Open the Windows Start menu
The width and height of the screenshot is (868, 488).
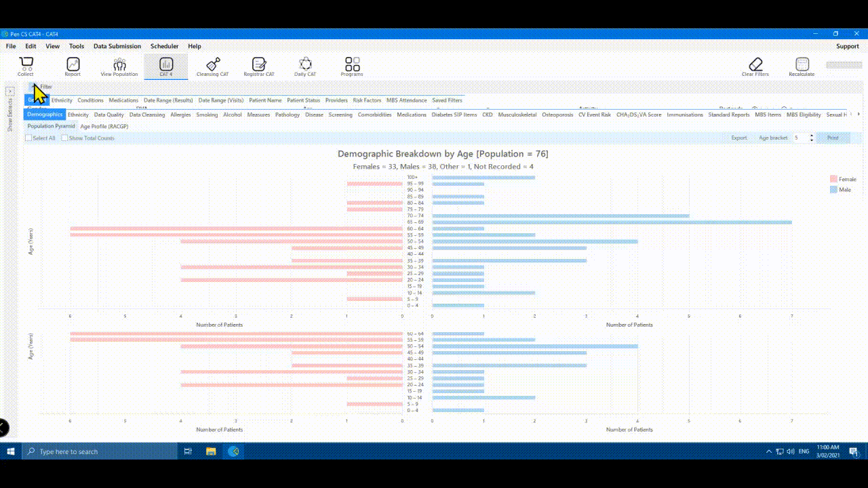(11, 451)
